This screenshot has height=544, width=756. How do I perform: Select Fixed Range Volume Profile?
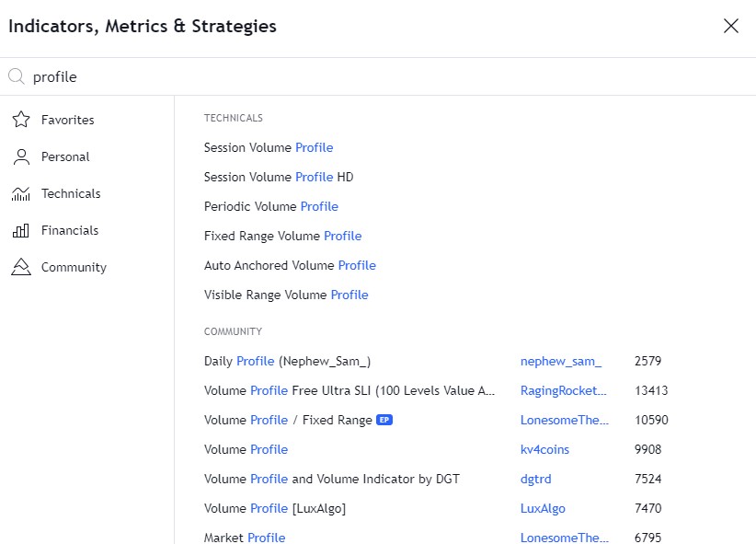coord(282,236)
